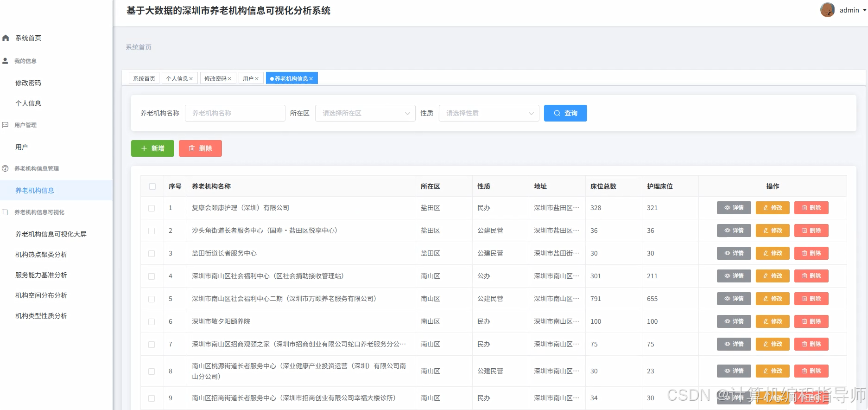The width and height of the screenshot is (868, 410).
Task: Open the 请选择性质 dropdown
Action: click(489, 113)
